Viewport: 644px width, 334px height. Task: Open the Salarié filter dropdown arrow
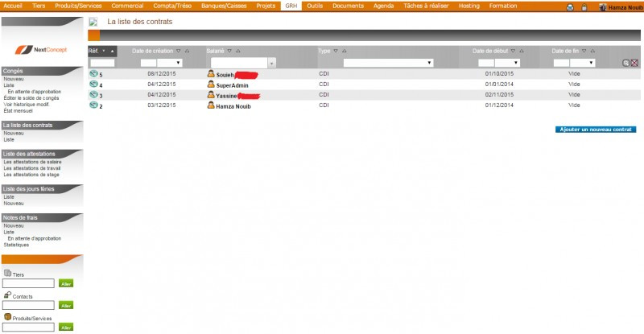pos(271,64)
